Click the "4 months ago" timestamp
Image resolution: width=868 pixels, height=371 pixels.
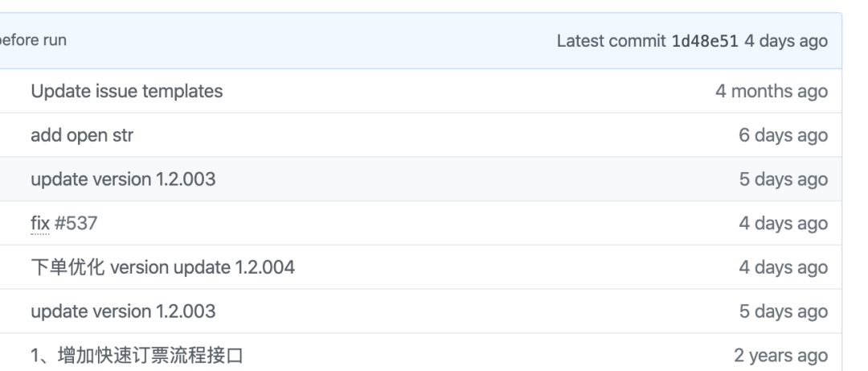pos(772,92)
